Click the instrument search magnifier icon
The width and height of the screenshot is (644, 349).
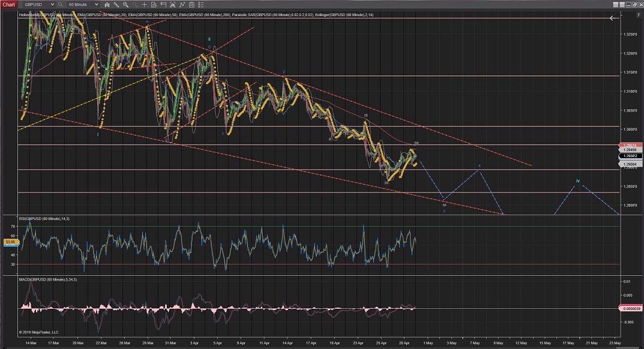[x=61, y=4]
